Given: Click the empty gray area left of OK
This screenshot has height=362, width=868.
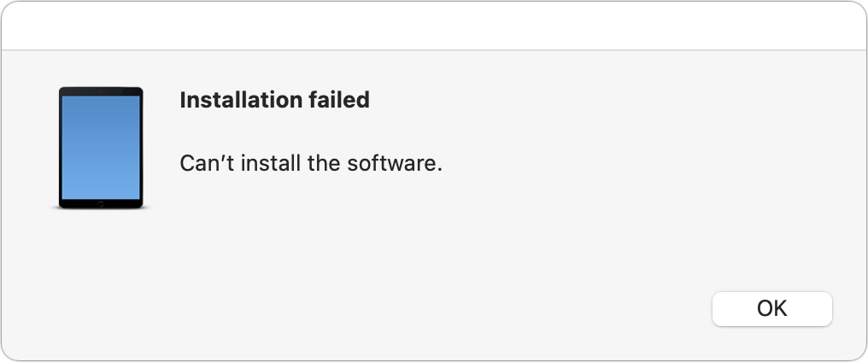Looking at the screenshot, I should click(x=513, y=308).
